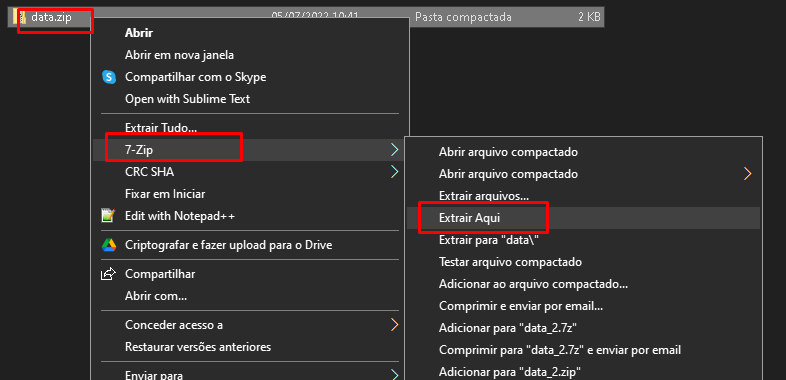Choose first Abrir arquivo compactado entry

point(508,152)
